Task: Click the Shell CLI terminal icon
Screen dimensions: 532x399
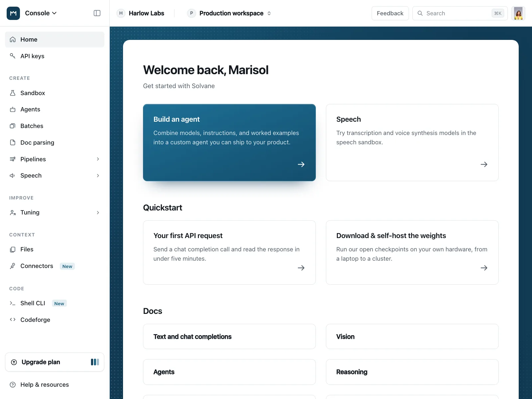Action: (13, 303)
